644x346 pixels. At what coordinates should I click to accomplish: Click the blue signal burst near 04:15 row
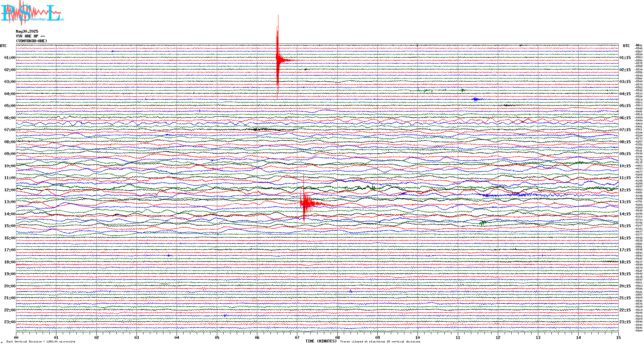476,99
